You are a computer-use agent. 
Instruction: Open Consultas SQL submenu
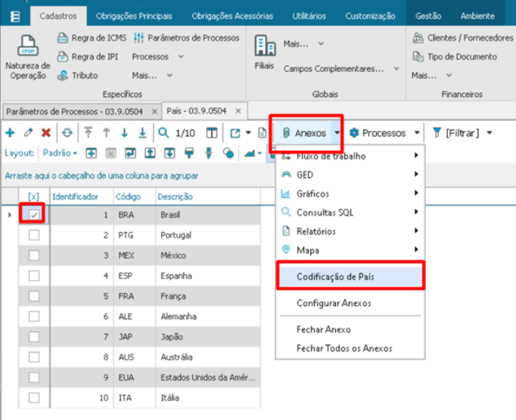pyautogui.click(x=351, y=213)
